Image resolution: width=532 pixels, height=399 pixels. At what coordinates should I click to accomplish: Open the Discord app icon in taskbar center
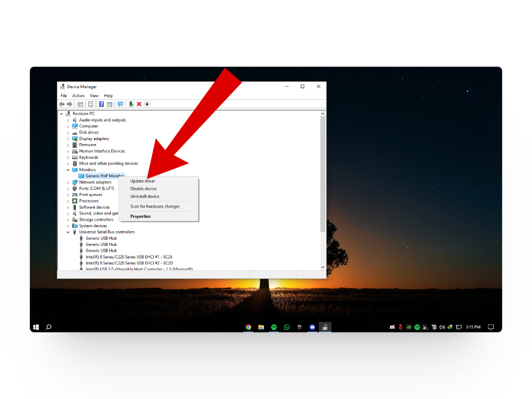pos(312,327)
